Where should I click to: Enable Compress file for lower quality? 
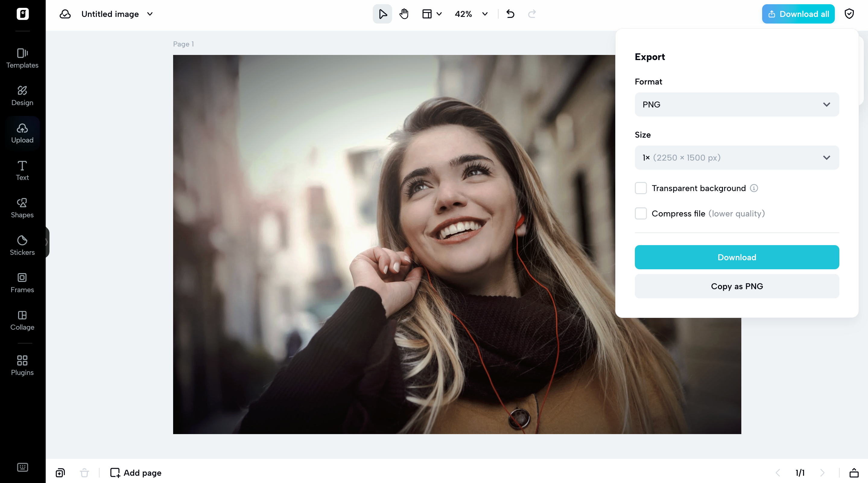tap(641, 213)
